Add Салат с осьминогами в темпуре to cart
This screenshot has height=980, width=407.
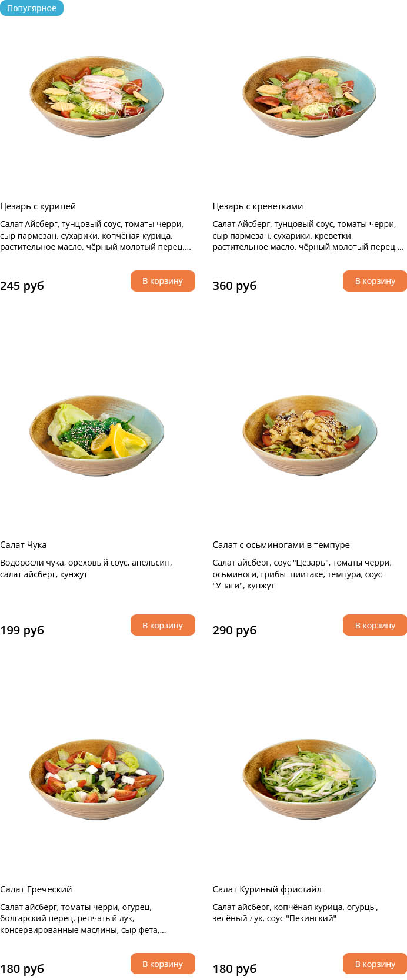click(x=375, y=626)
